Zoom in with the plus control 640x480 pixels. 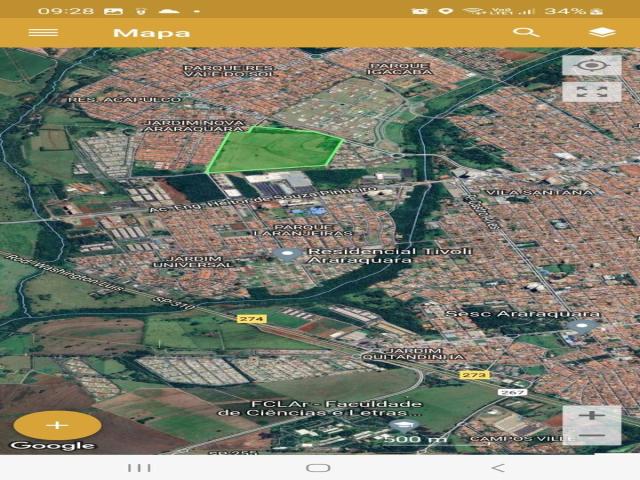(592, 416)
